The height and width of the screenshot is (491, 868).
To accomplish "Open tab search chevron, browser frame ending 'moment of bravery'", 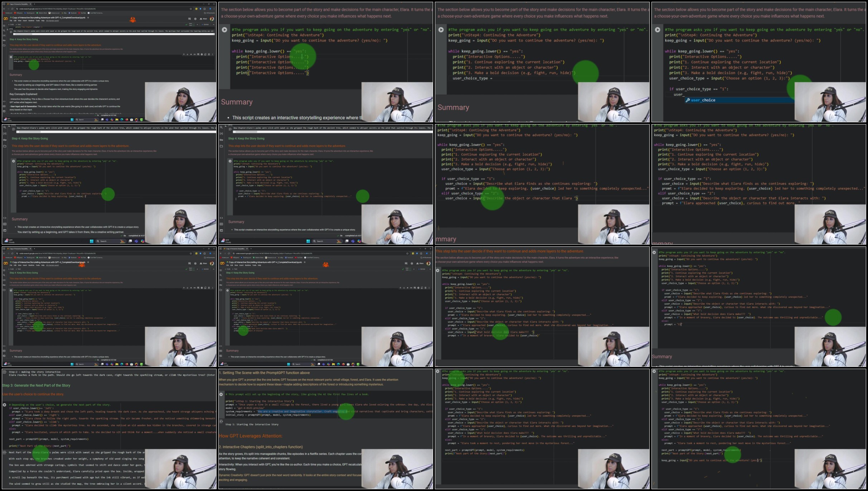I will [x=220, y=249].
